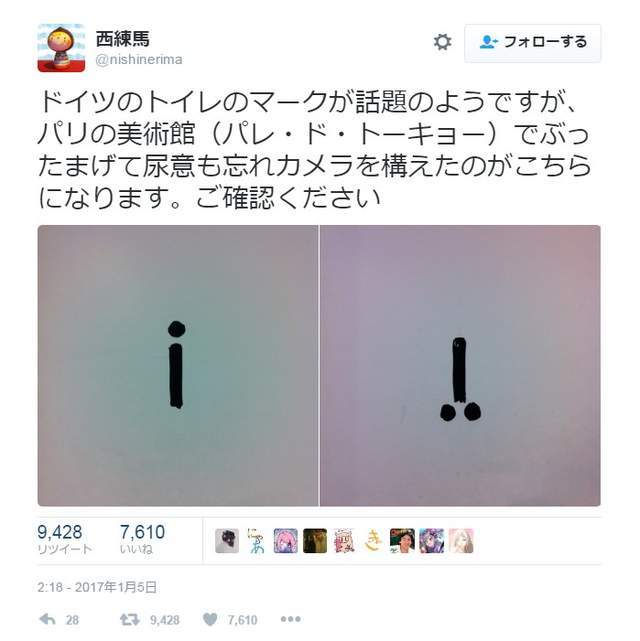Viewport: 640px width, 641px height.
Task: Click the dark brown painting liker avatar
Action: (315, 541)
